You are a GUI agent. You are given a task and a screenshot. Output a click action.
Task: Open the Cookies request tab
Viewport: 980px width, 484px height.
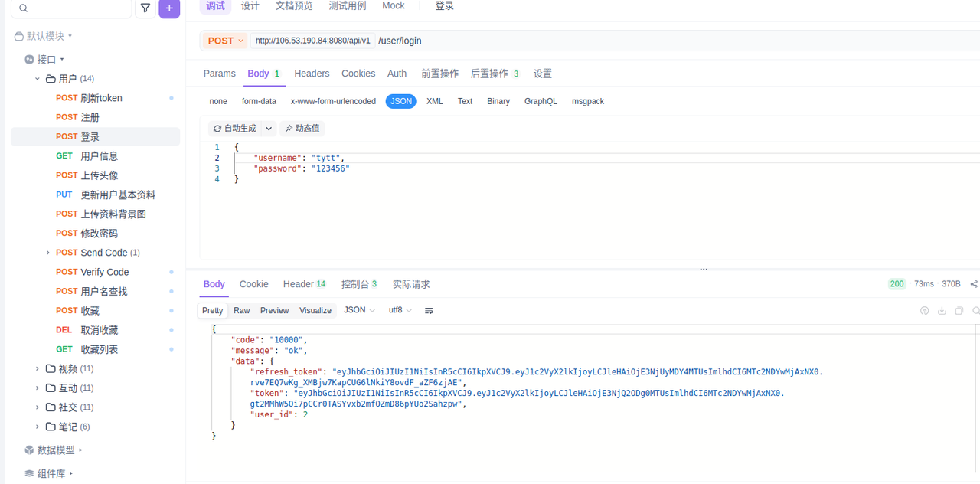click(x=358, y=74)
